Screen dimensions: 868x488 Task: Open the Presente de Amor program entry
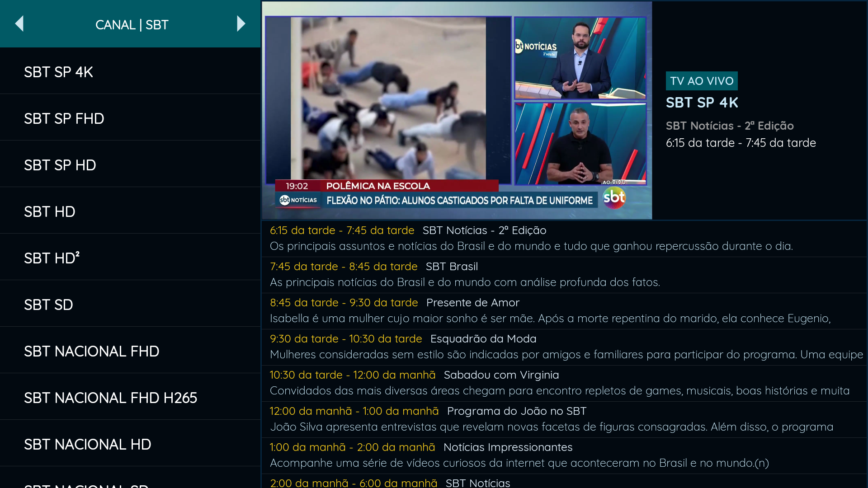click(563, 310)
